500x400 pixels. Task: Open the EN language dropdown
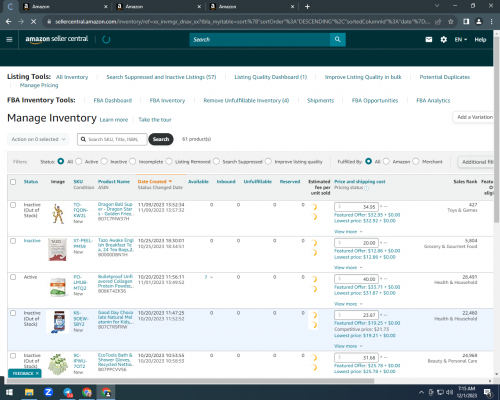461,40
